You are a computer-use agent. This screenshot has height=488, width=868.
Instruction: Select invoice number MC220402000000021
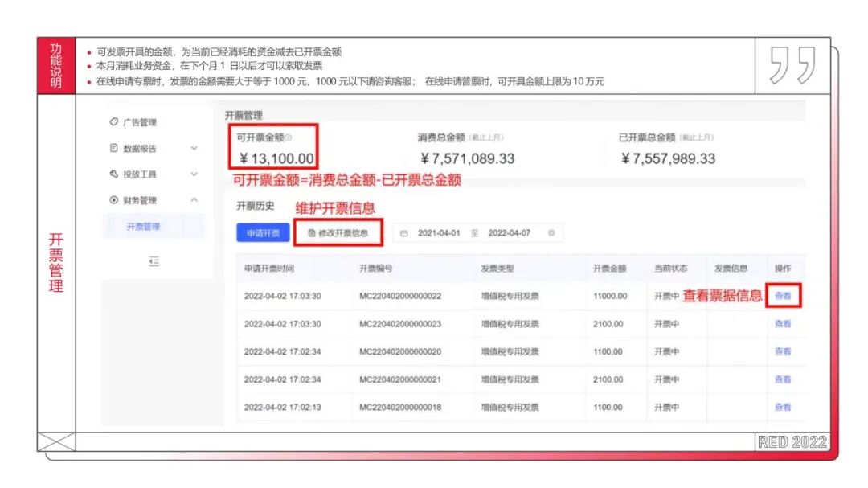(x=400, y=379)
